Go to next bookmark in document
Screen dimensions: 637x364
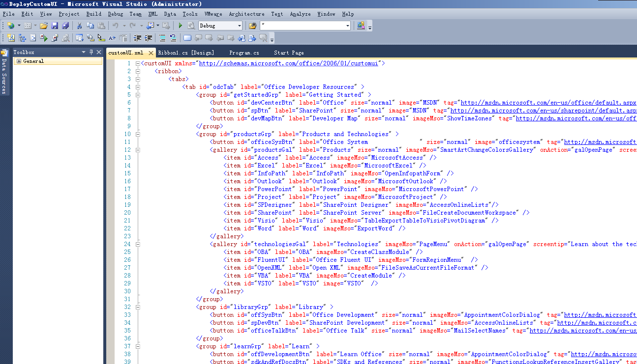[x=252, y=38]
